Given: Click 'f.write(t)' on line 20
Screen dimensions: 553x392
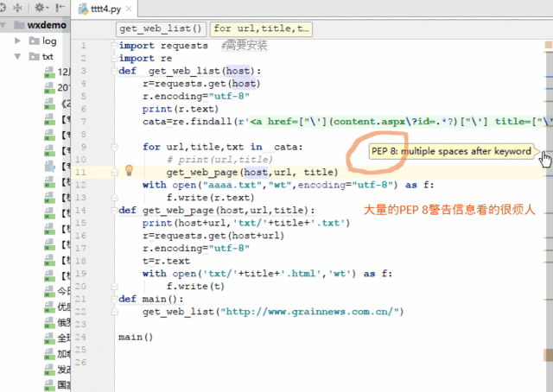Looking at the screenshot, I should pos(195,287).
